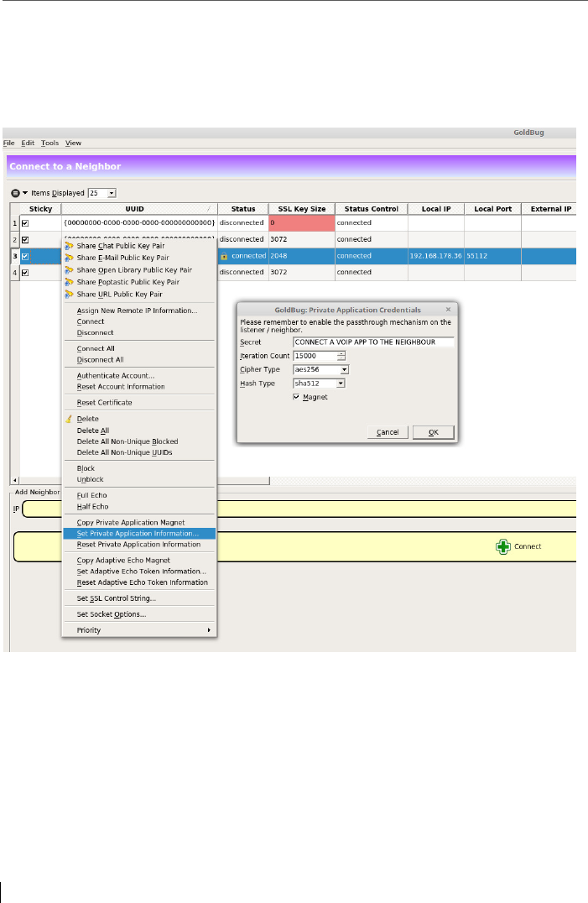The image size is (588, 903).
Task: Click the lock icon in the connected row
Action: 224,256
